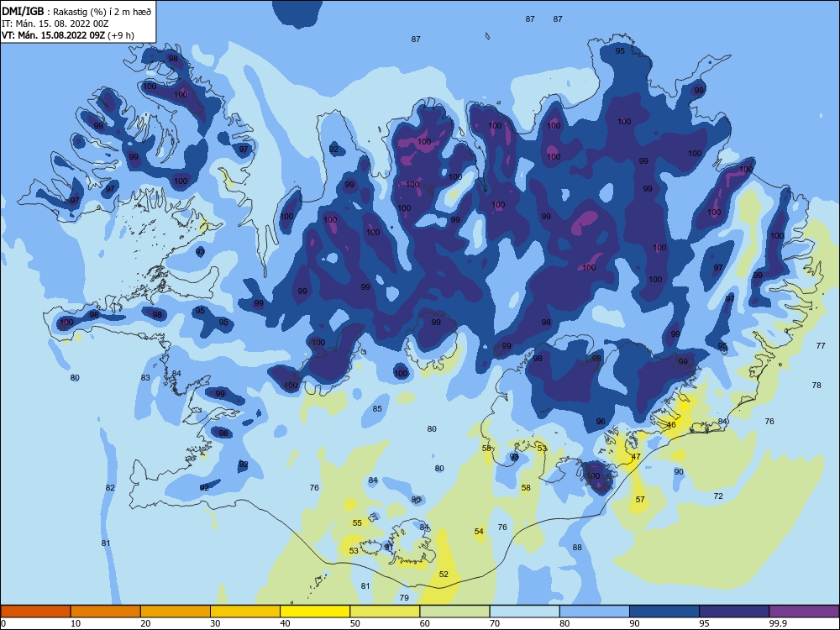840x630 pixels.
Task: Click the humidity value '52' on the map
Action: 444,575
